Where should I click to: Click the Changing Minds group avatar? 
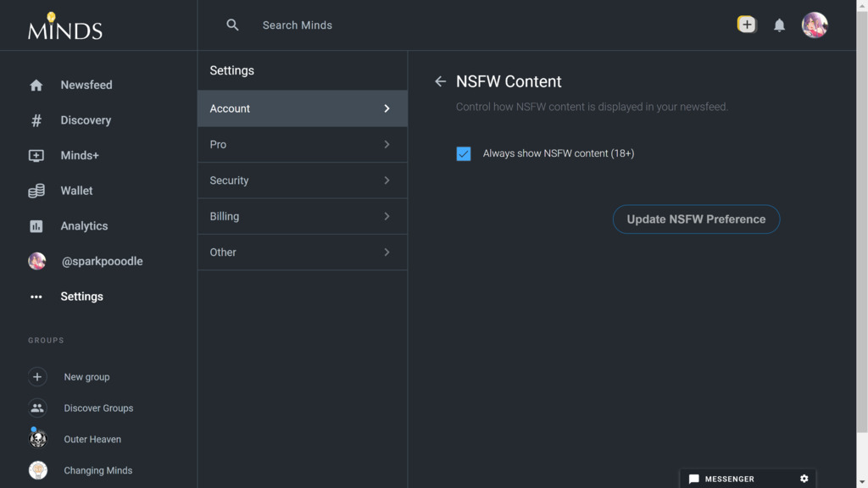pyautogui.click(x=37, y=469)
